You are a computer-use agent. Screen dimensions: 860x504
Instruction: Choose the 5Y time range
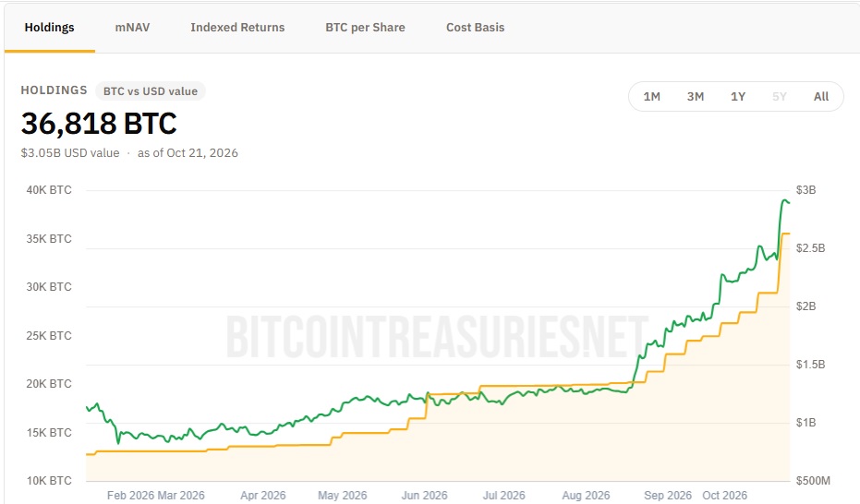(x=780, y=97)
